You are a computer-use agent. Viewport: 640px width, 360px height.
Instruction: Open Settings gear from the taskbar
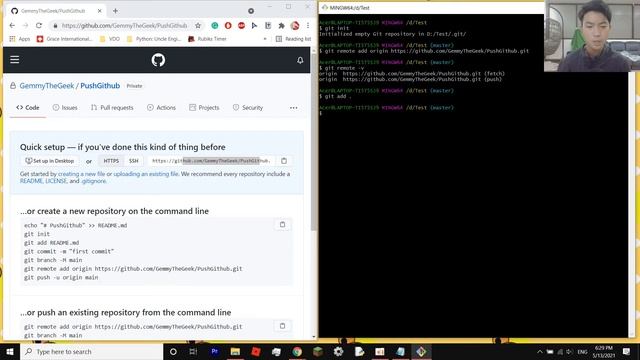pos(338,351)
